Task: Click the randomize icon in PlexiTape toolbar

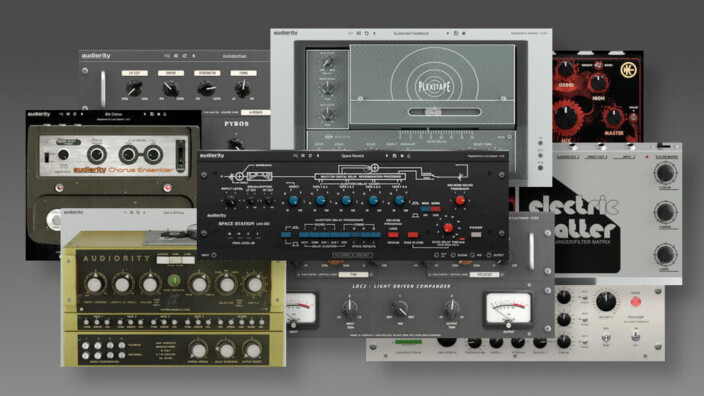Action: click(358, 33)
